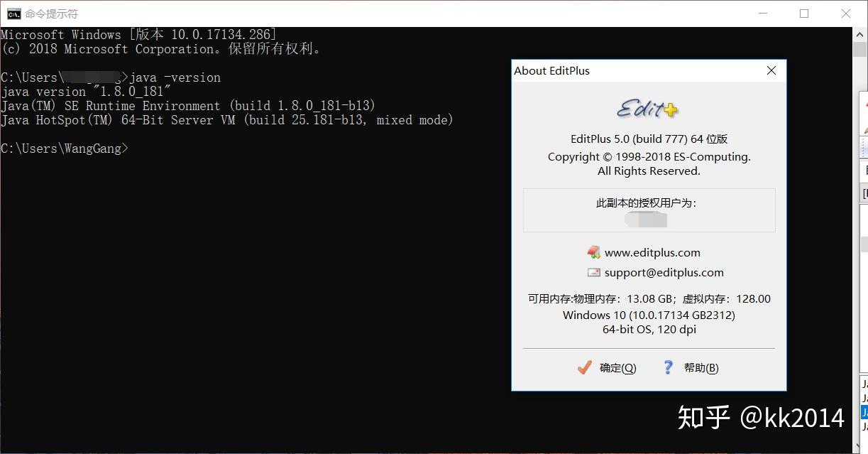
Task: Click the red checkmark icon on 确定 button
Action: click(x=584, y=367)
